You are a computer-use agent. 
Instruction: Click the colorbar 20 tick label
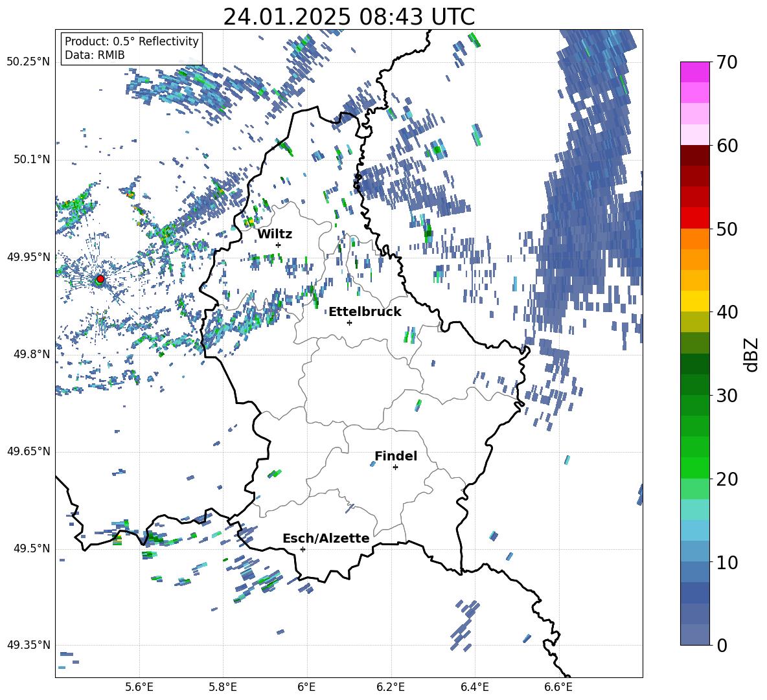[727, 479]
